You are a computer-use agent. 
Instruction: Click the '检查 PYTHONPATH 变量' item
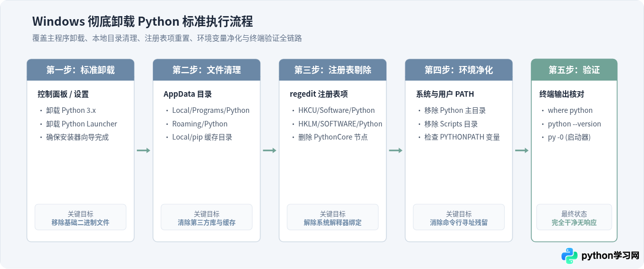pyautogui.click(x=462, y=137)
